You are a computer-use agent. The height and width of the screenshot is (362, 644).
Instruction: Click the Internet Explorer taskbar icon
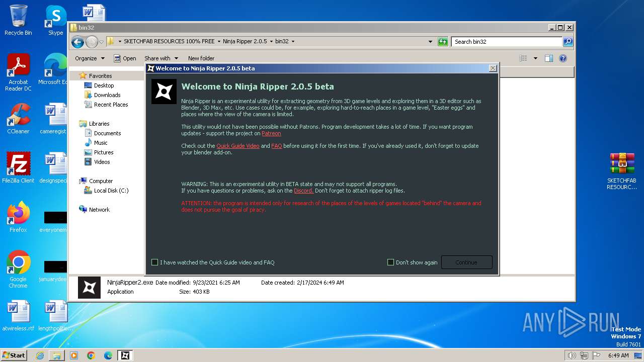click(40, 355)
